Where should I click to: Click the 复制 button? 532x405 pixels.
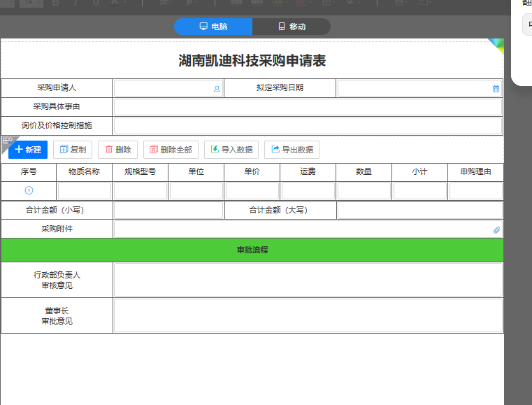[73, 150]
